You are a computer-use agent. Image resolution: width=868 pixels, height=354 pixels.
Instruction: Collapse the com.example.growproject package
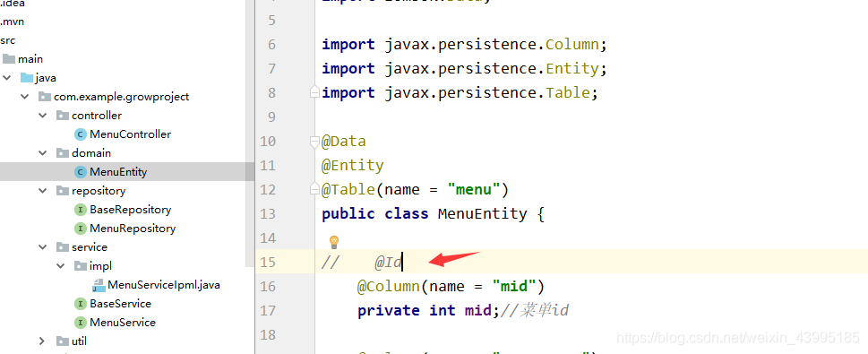(25, 97)
